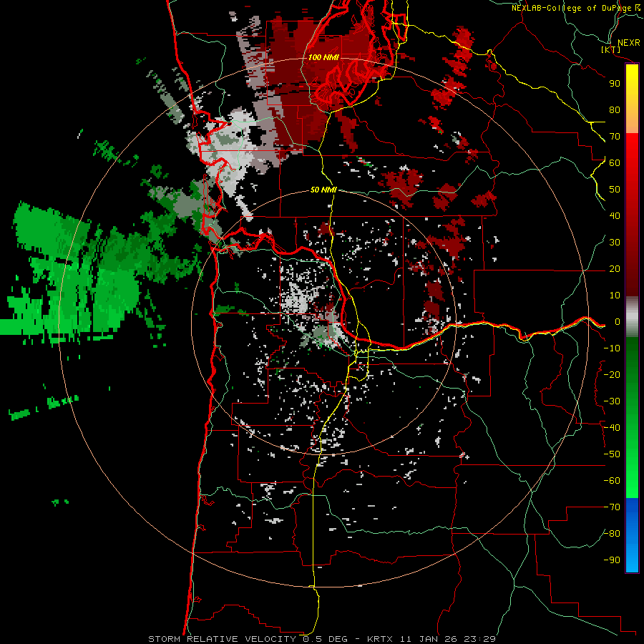Click the -40 value on the velocity scale
The width and height of the screenshot is (644, 644).
click(612, 428)
